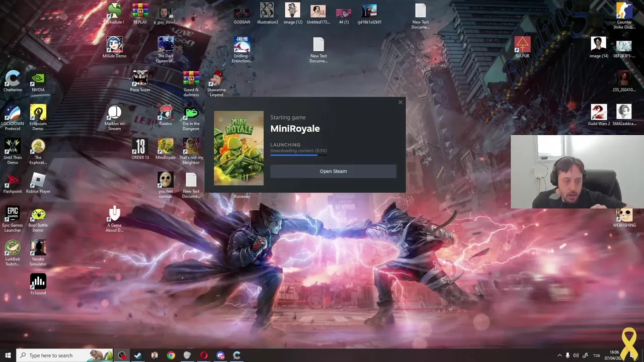Click the 'Type here to search' box
The image size is (644, 362).
pyautogui.click(x=65, y=355)
